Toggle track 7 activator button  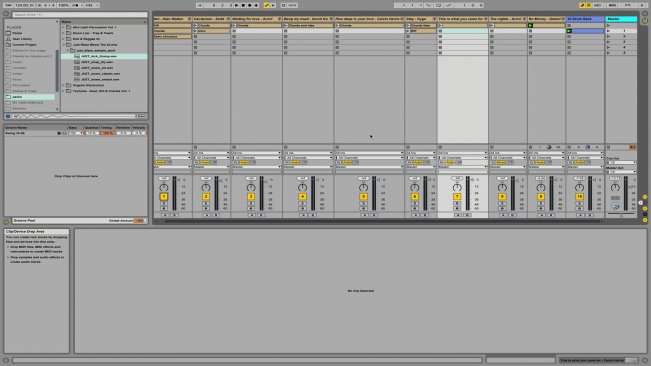(x=457, y=197)
